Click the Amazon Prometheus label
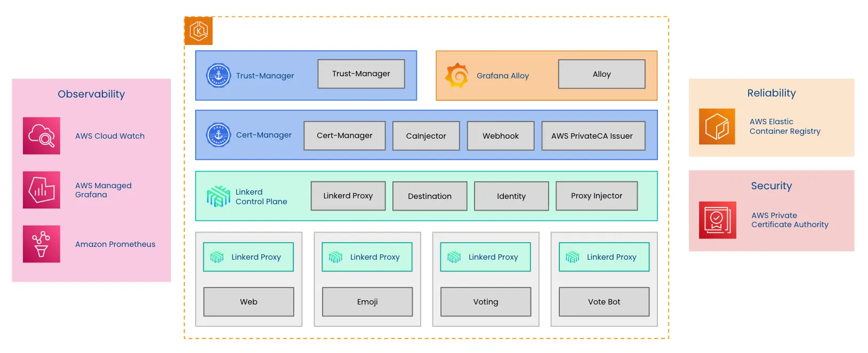The height and width of the screenshot is (353, 868). coord(115,244)
